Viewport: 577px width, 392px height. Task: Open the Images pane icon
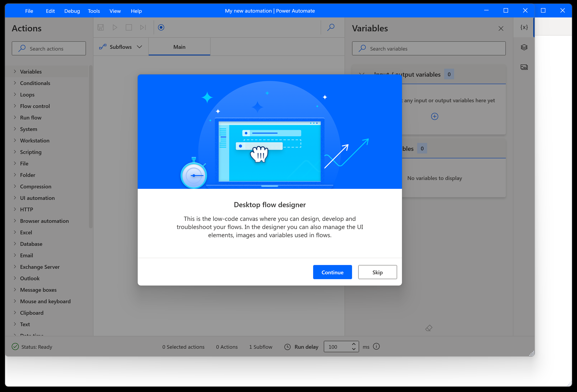[524, 67]
